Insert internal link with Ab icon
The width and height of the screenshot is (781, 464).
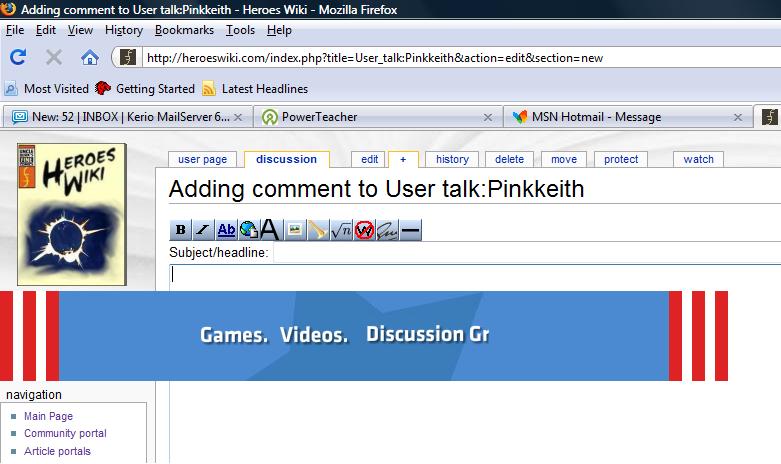point(226,230)
